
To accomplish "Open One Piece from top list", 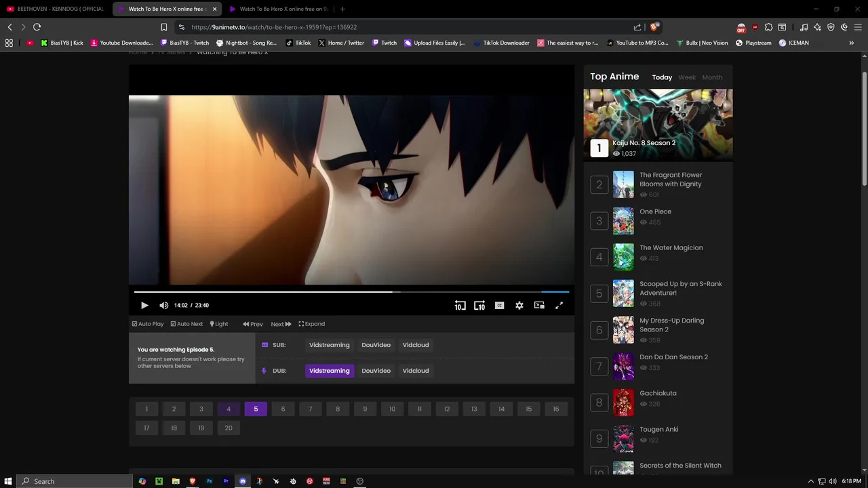I will [x=655, y=211].
